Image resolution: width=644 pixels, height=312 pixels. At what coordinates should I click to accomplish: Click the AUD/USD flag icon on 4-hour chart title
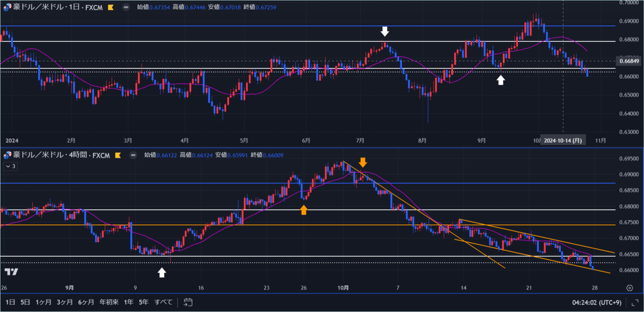[5, 155]
